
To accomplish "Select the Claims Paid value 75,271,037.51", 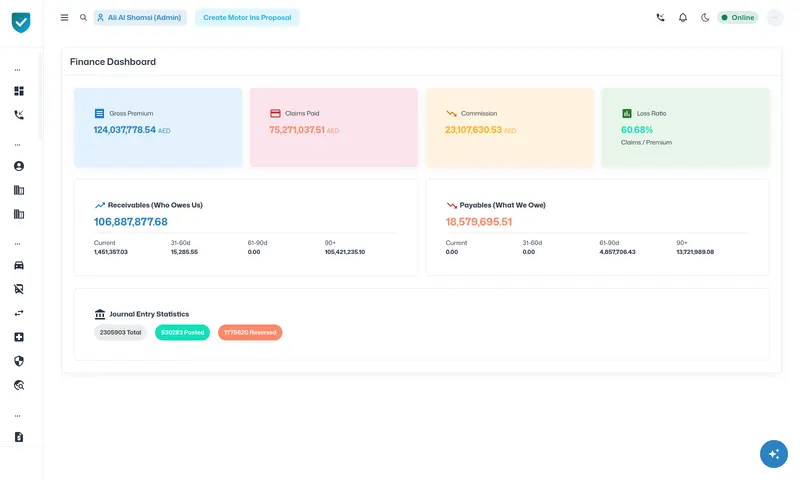I will (297, 130).
